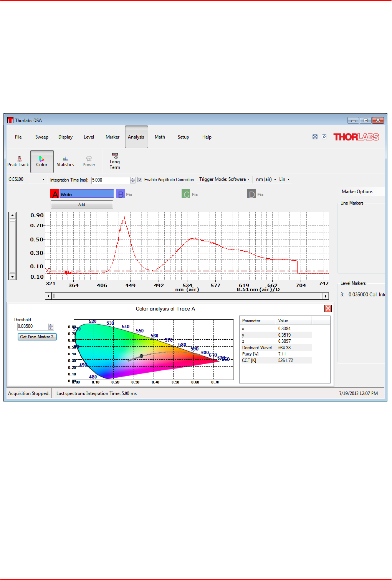This screenshot has width=392, height=580.
Task: Click the horizontal scrollbar track under graph
Action: tap(187, 296)
